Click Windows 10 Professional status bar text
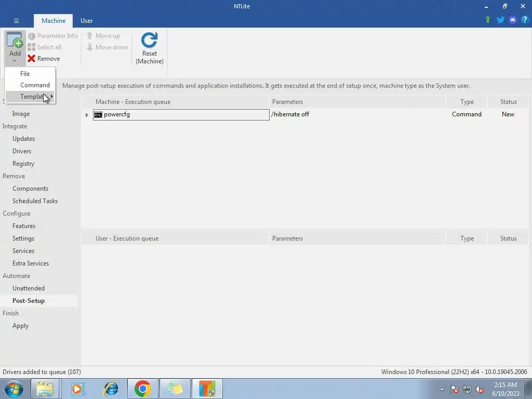The height and width of the screenshot is (399, 532). pyautogui.click(x=454, y=372)
